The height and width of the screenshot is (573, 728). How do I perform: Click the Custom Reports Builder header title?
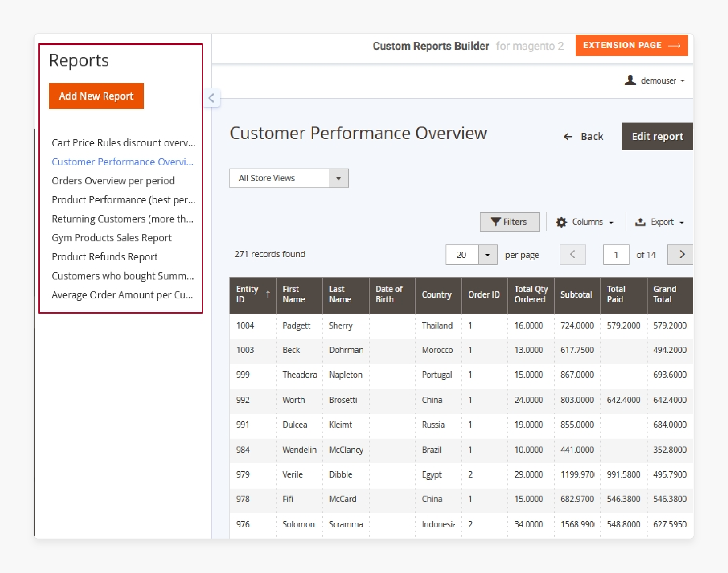431,46
